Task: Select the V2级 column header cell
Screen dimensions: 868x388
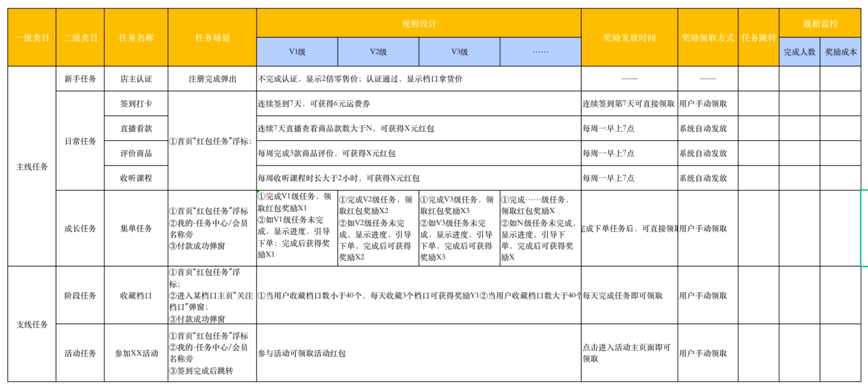Action: coord(378,52)
